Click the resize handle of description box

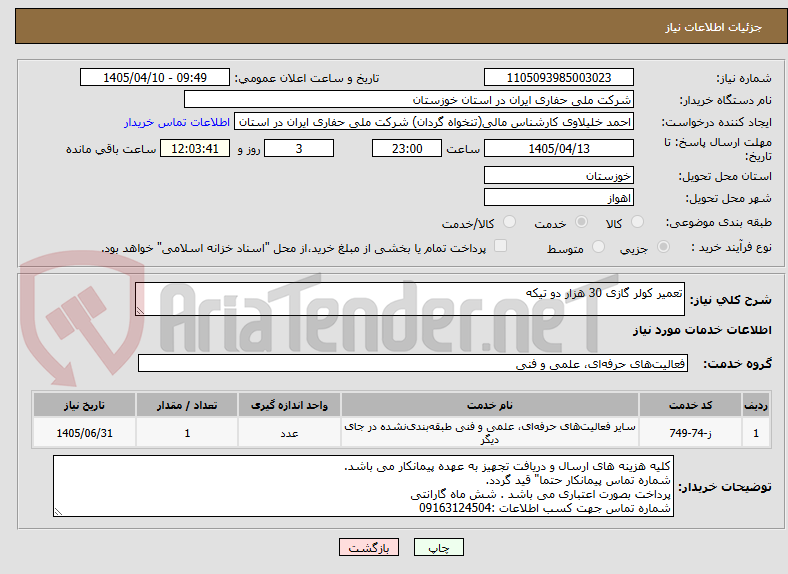point(140,311)
